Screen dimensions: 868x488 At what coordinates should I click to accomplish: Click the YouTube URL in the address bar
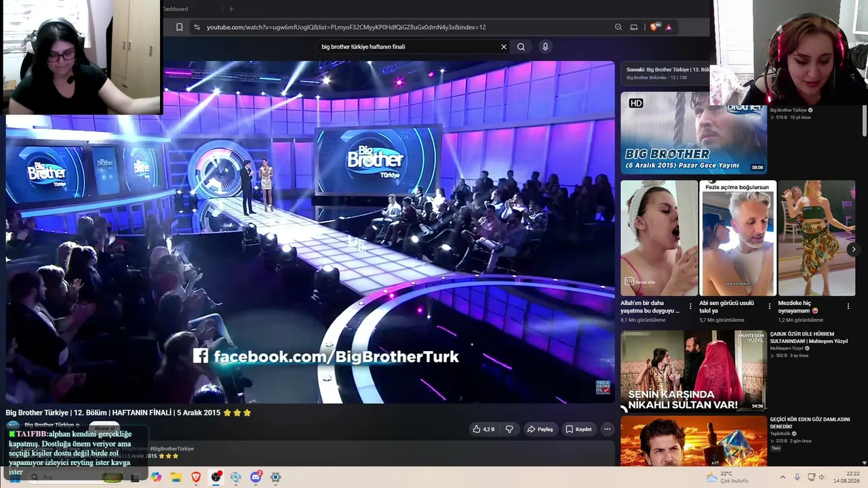click(346, 27)
